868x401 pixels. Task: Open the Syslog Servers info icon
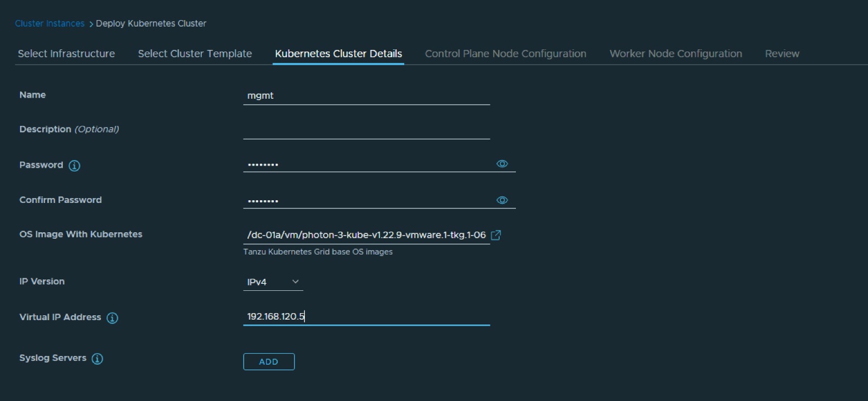pyautogui.click(x=97, y=359)
